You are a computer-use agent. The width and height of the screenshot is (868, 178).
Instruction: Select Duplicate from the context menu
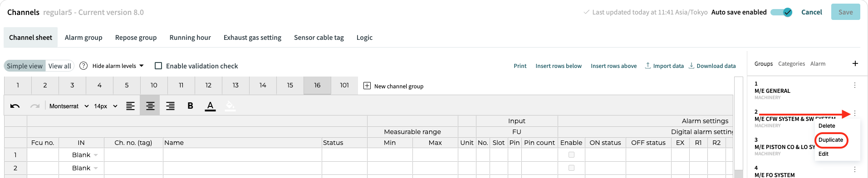pyautogui.click(x=831, y=140)
